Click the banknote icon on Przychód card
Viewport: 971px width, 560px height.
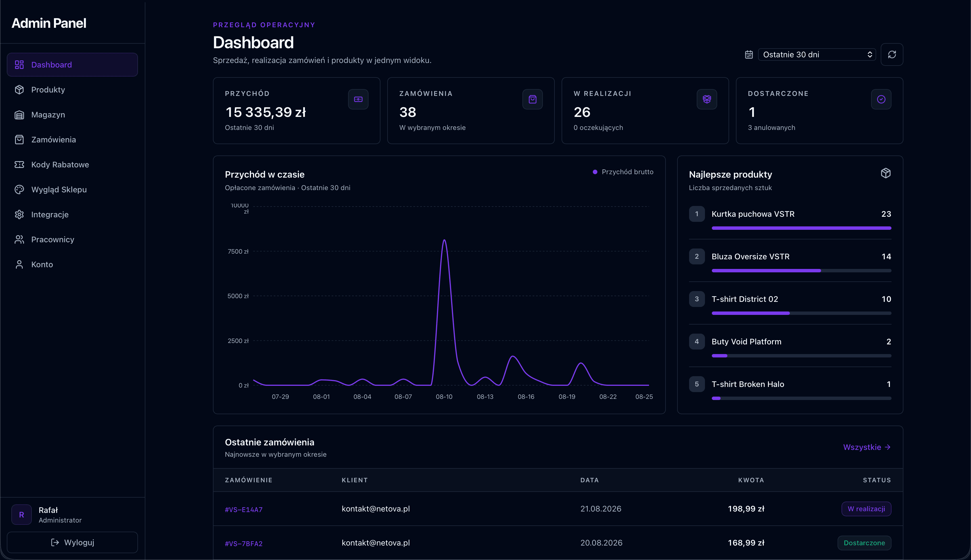(x=358, y=99)
